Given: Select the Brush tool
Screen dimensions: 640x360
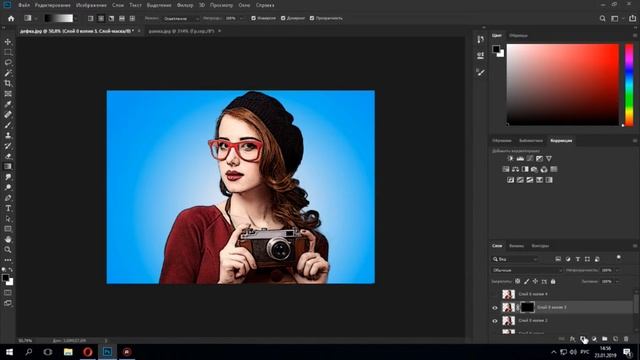Looking at the screenshot, I should point(8,125).
